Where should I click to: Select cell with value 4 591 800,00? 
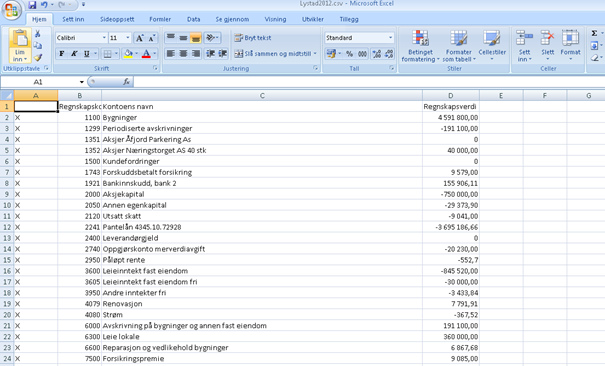coord(451,117)
